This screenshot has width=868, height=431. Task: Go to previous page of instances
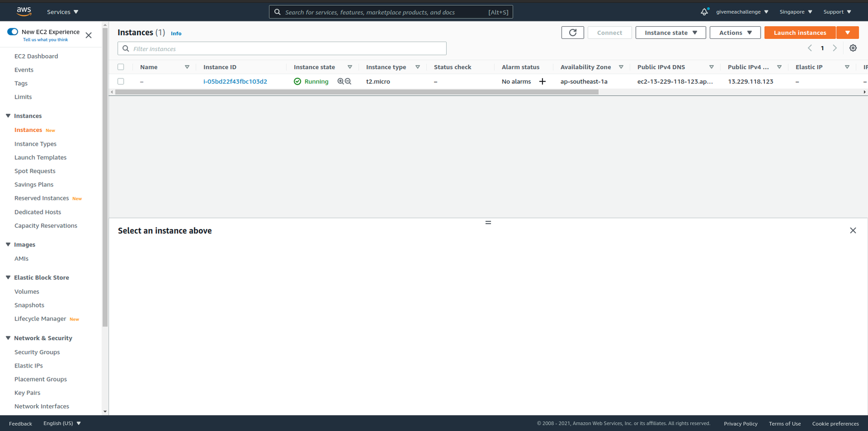click(x=810, y=48)
